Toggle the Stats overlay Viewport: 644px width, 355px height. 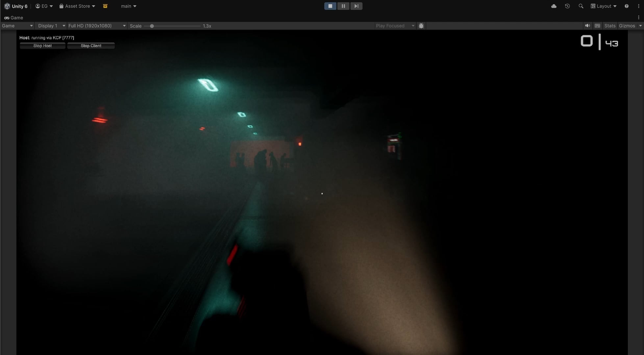tap(610, 26)
